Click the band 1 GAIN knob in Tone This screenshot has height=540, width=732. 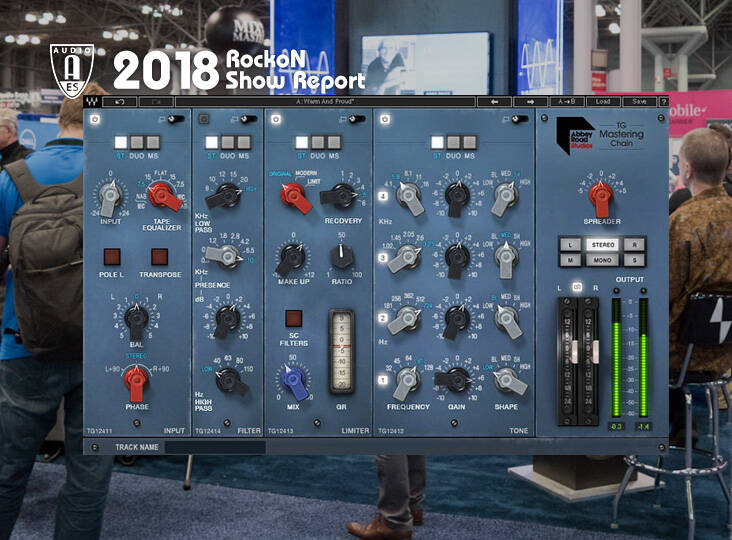[x=454, y=380]
